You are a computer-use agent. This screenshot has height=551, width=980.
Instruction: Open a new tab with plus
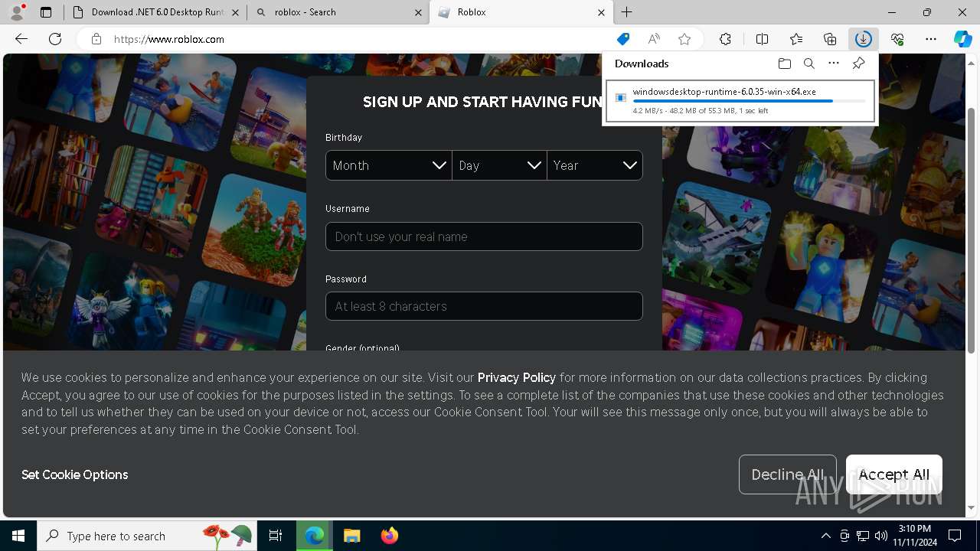click(627, 12)
